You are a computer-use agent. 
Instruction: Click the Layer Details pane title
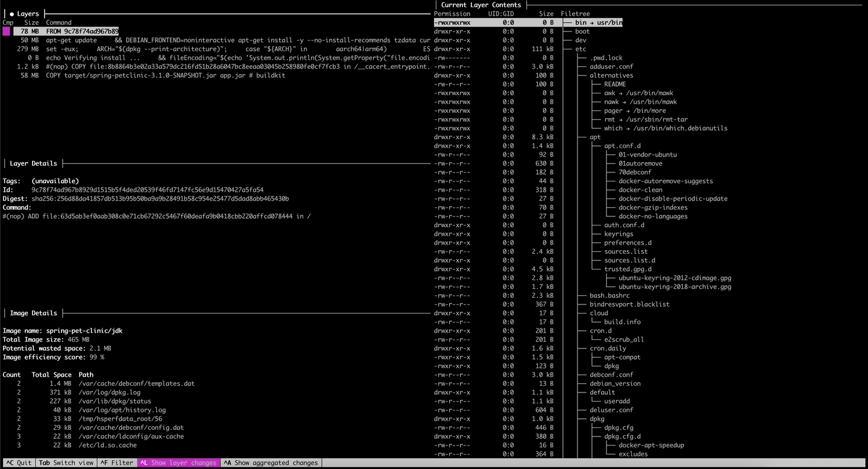[34, 163]
